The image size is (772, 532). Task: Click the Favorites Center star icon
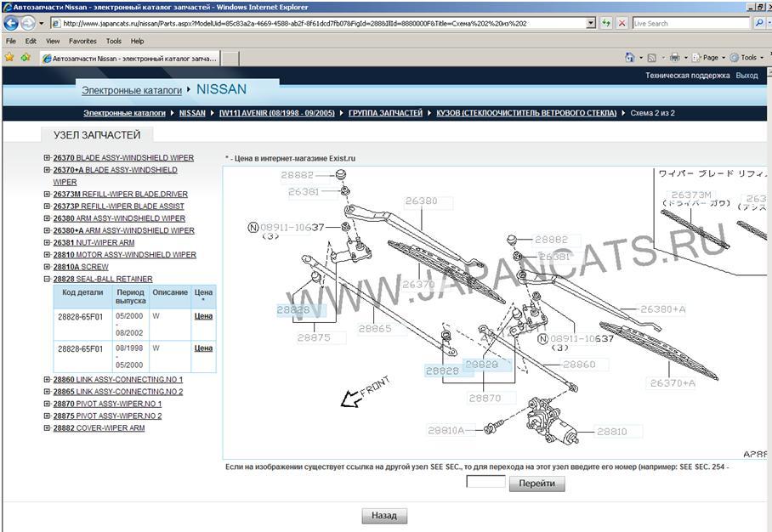click(9, 58)
